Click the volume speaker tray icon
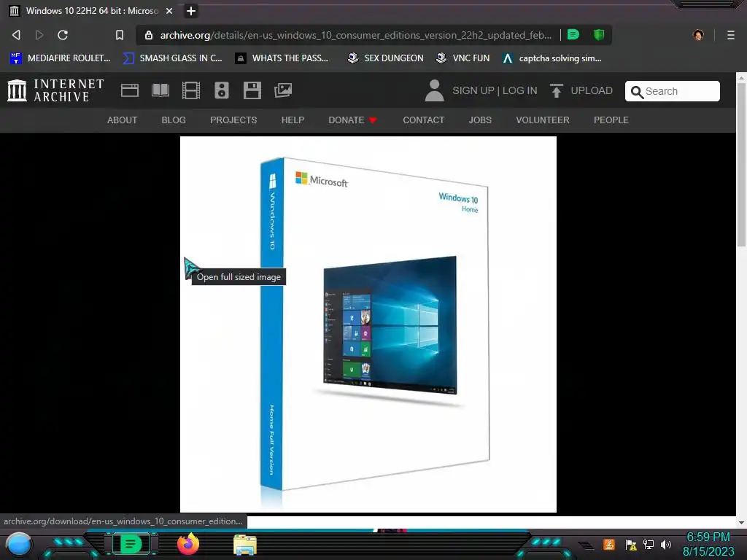 (666, 544)
